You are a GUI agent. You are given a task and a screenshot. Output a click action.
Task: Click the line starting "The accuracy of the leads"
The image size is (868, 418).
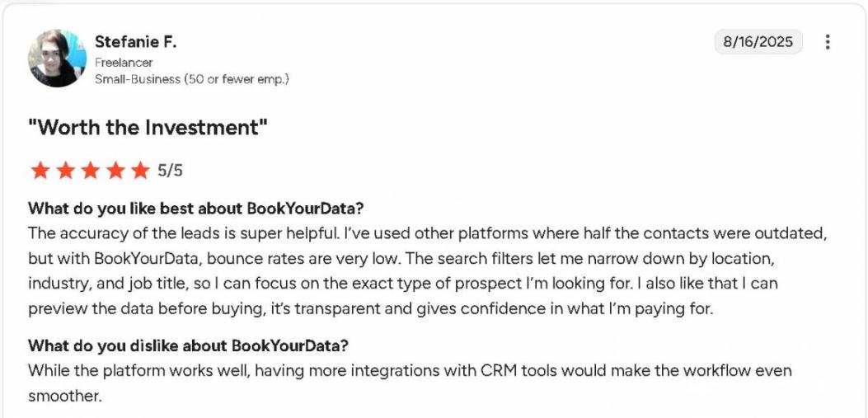[427, 232]
